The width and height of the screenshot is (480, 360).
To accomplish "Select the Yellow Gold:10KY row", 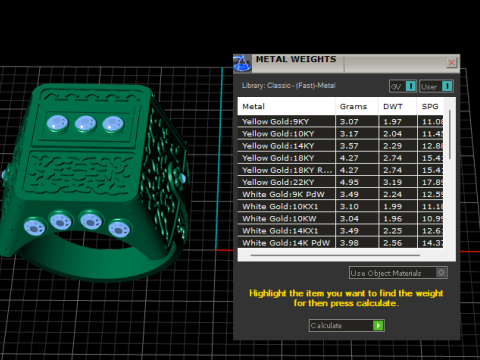I will (x=340, y=134).
